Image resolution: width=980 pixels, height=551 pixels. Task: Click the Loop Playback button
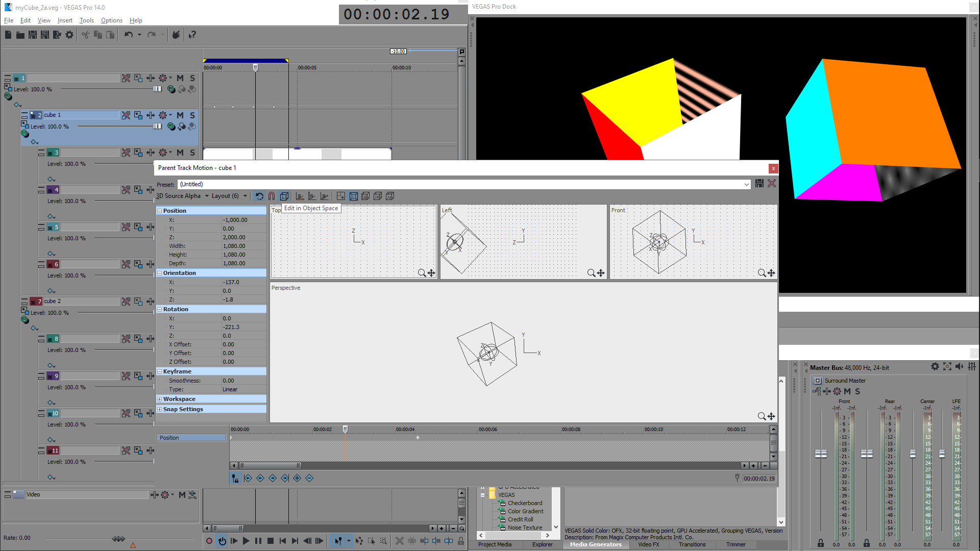point(222,541)
